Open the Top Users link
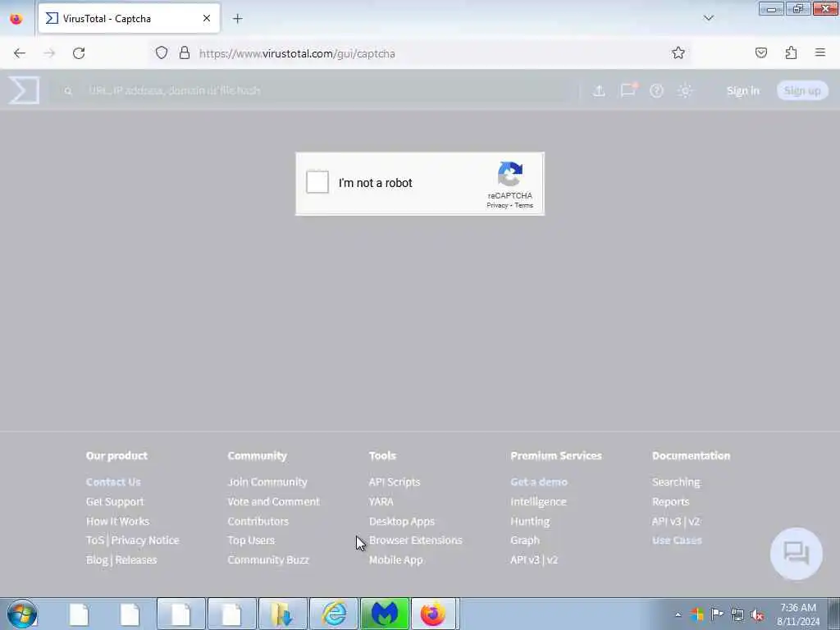This screenshot has width=840, height=630. tap(251, 540)
